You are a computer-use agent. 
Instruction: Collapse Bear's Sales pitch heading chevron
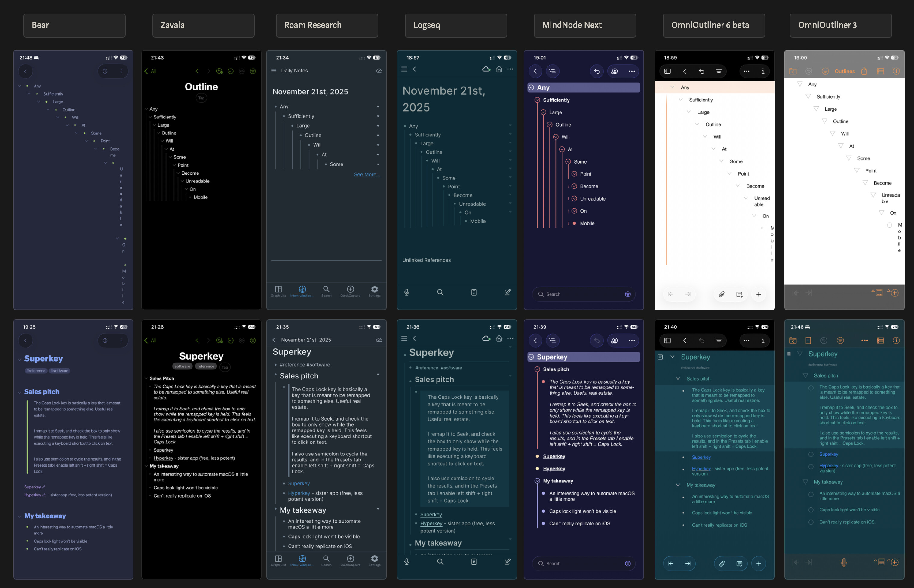point(20,393)
